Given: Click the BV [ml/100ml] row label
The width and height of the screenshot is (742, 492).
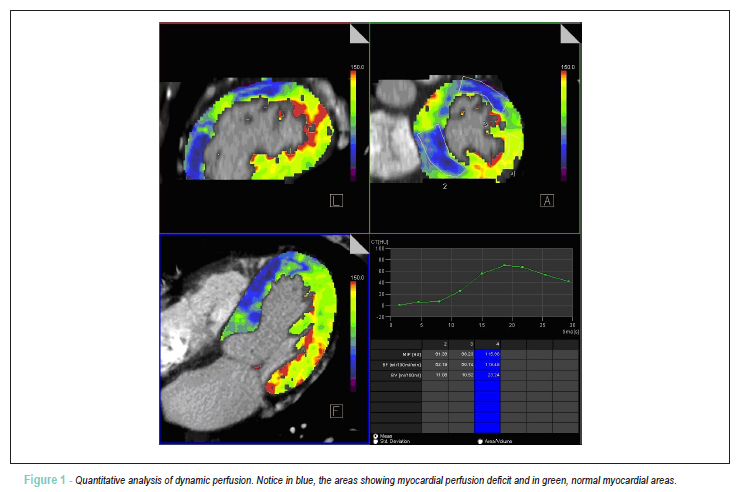Looking at the screenshot, I should pyautogui.click(x=406, y=375).
